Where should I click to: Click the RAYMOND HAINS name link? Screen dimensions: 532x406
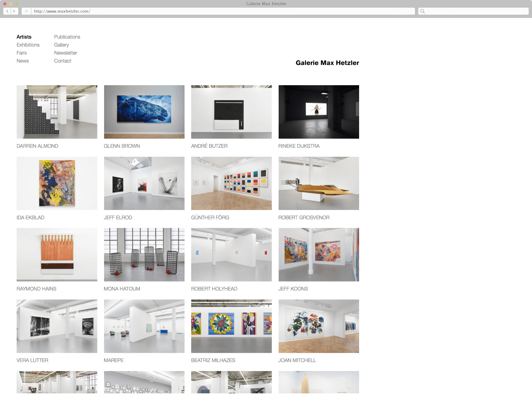[x=36, y=289]
